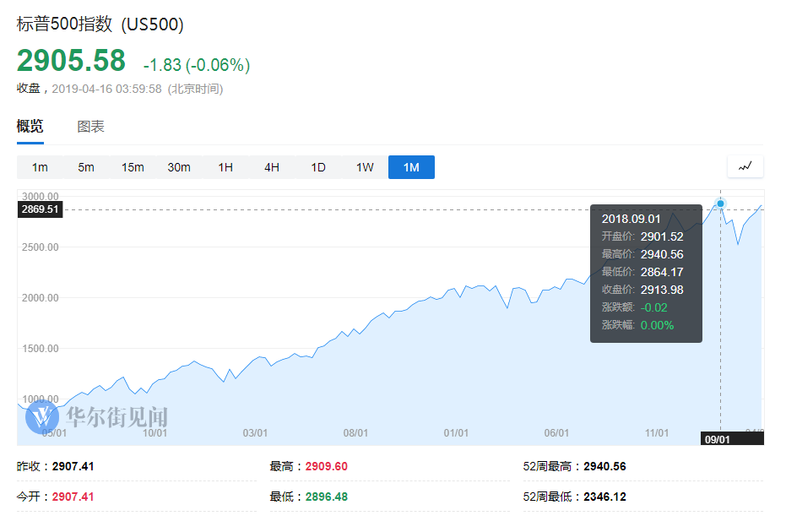Click the 标普500指数 (US500) title
The width and height of the screenshot is (786, 532).
click(x=100, y=24)
